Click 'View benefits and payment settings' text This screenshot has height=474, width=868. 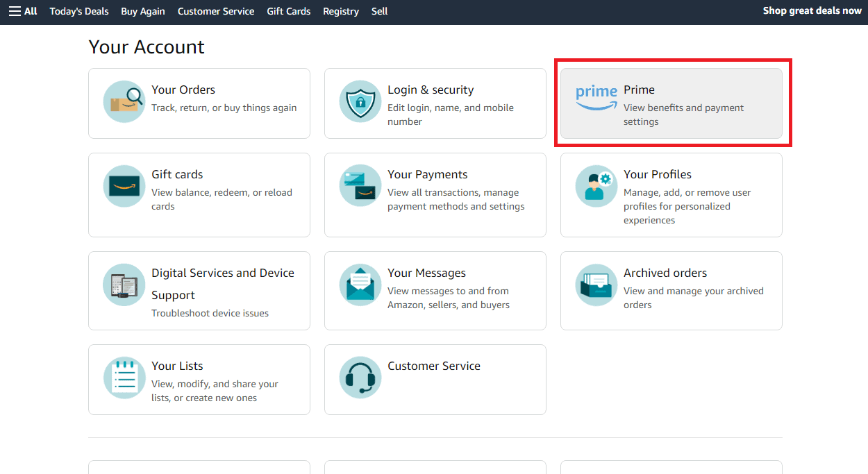(684, 115)
